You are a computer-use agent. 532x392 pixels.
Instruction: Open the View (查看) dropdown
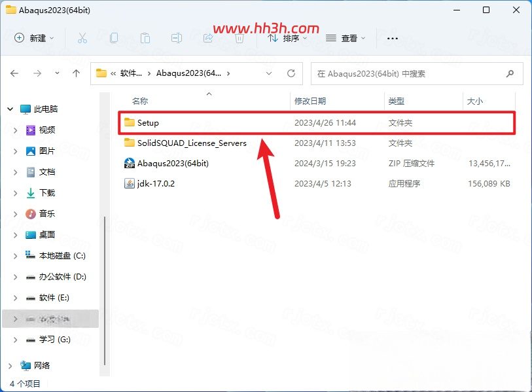click(x=346, y=38)
